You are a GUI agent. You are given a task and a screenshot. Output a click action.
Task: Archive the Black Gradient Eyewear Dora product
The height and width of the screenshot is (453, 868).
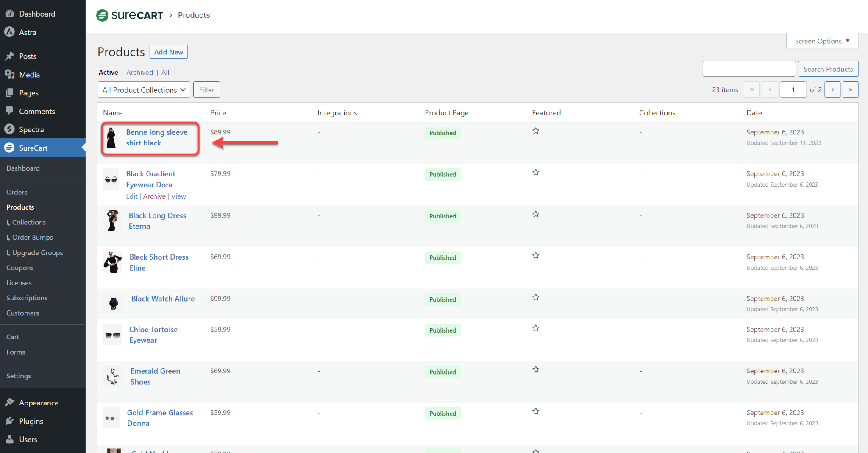[x=154, y=196]
